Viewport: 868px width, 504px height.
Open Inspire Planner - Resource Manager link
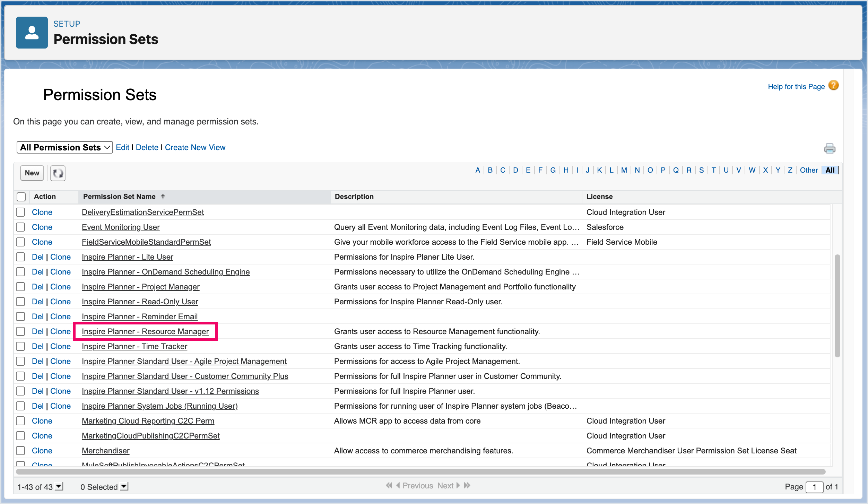(x=145, y=331)
